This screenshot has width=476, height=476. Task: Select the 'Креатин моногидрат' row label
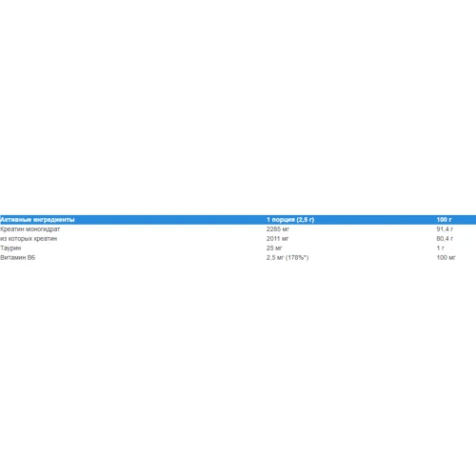coord(30,229)
